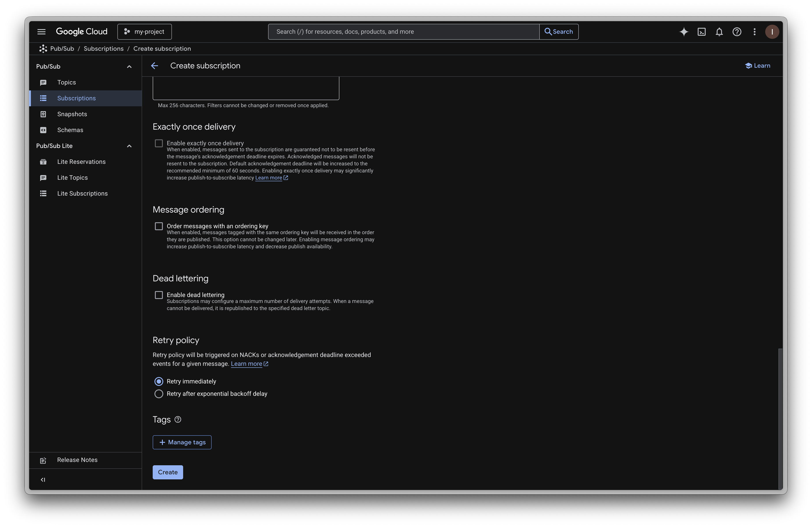Open the my-project project selector
The width and height of the screenshot is (812, 527).
[x=144, y=32]
